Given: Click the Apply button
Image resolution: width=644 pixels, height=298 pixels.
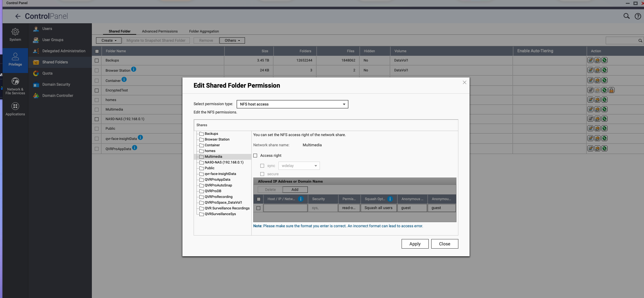Looking at the screenshot, I should (x=415, y=244).
